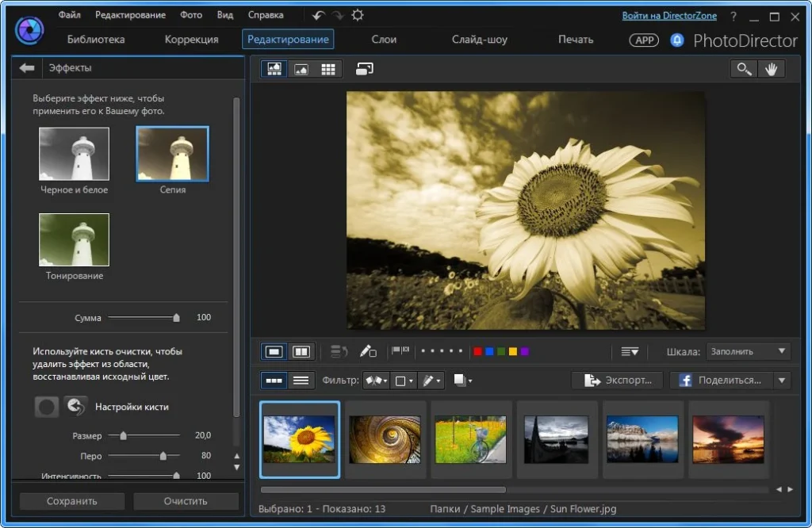
Task: Switch the filmstrip to list view
Action: tap(301, 381)
